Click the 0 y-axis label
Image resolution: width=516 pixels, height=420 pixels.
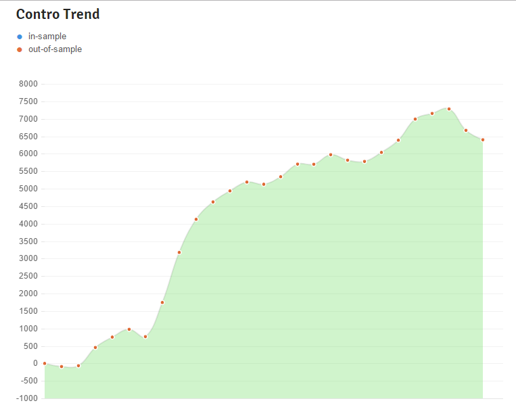click(x=36, y=363)
